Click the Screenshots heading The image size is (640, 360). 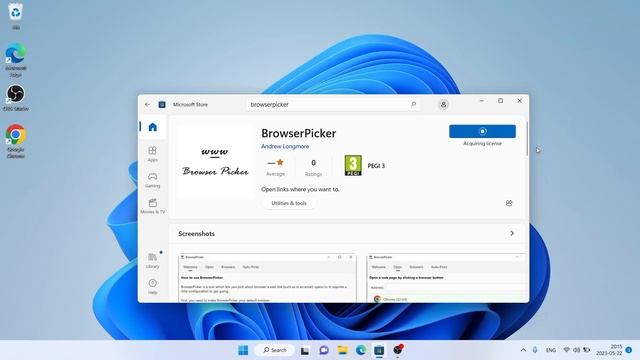click(x=196, y=233)
